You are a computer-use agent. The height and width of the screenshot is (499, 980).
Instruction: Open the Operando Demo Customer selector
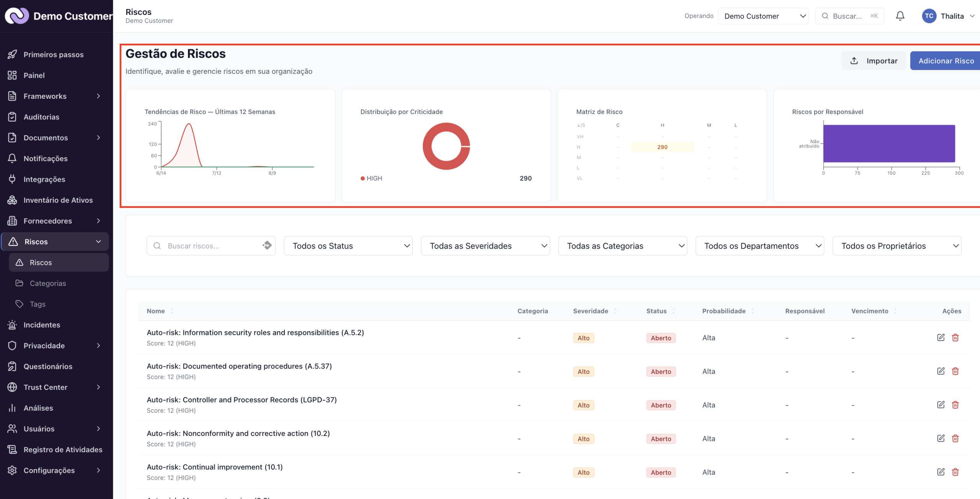[763, 16]
